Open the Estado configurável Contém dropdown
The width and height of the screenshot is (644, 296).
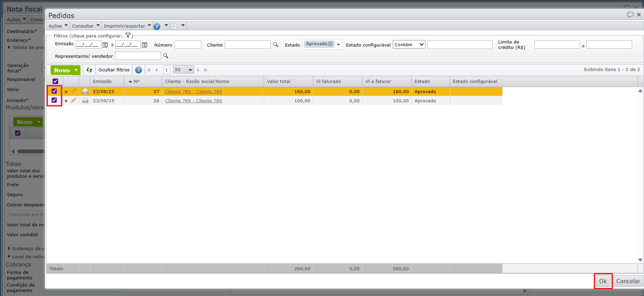409,45
